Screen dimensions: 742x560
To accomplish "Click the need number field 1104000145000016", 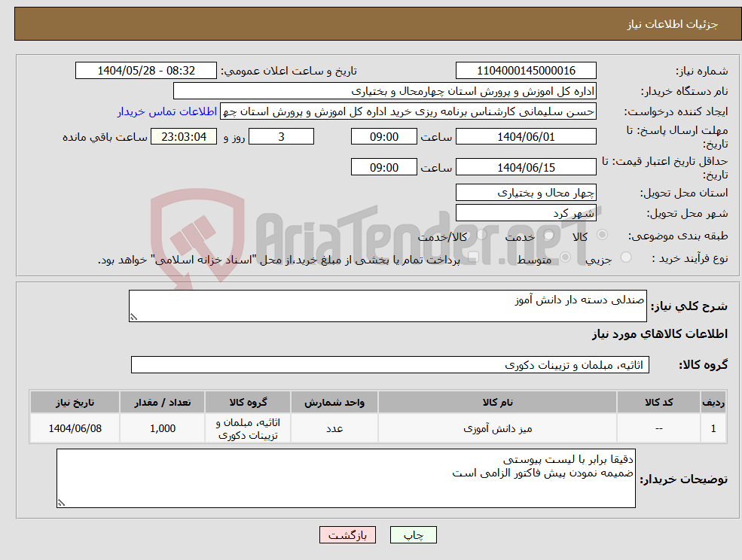I will click(526, 71).
